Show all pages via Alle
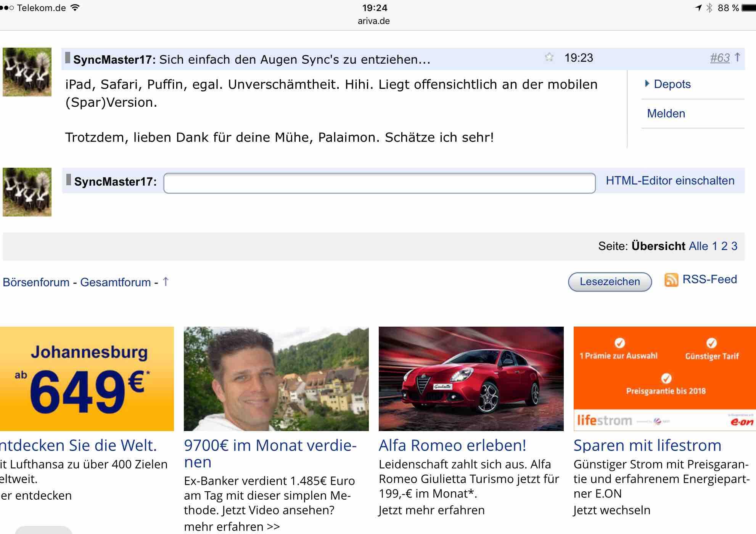Image resolution: width=756 pixels, height=534 pixels. pos(698,246)
